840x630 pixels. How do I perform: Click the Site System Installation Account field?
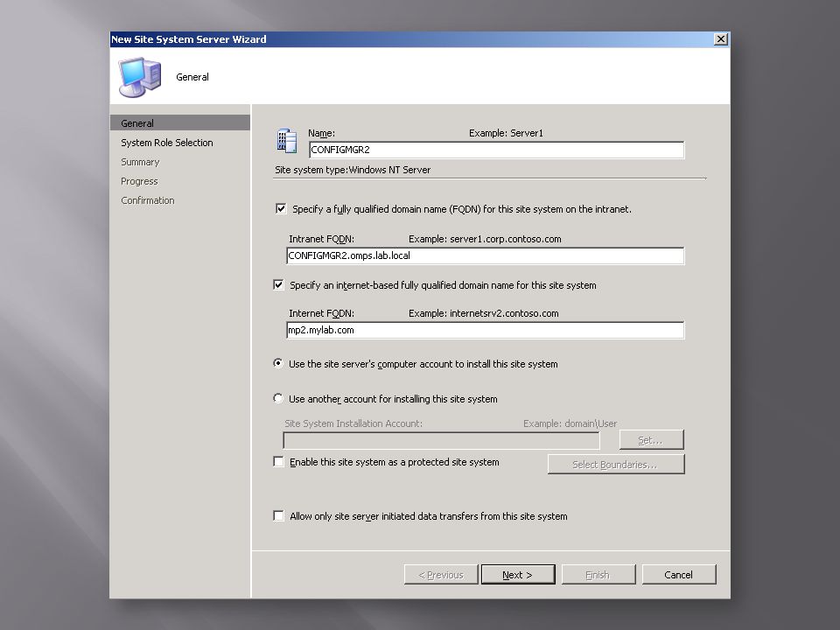click(x=441, y=440)
